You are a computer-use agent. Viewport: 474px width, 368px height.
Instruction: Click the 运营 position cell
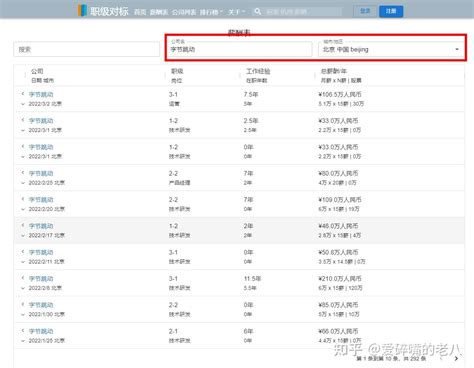click(x=174, y=104)
